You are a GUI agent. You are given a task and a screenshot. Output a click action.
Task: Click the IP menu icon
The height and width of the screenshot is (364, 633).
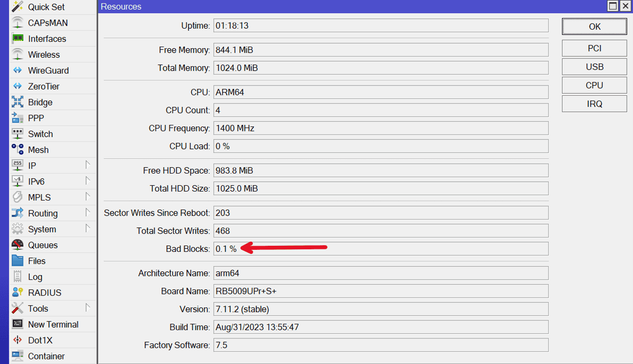[x=17, y=166]
